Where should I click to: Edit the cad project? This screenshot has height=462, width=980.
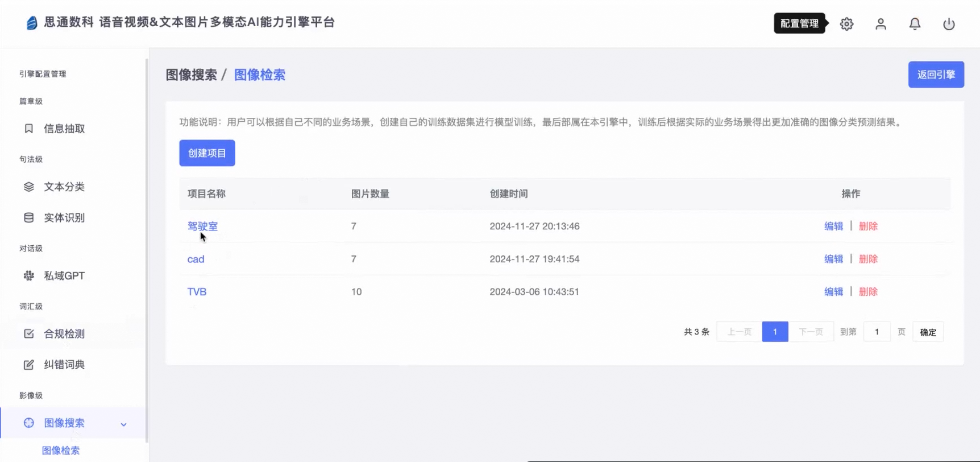pos(833,259)
